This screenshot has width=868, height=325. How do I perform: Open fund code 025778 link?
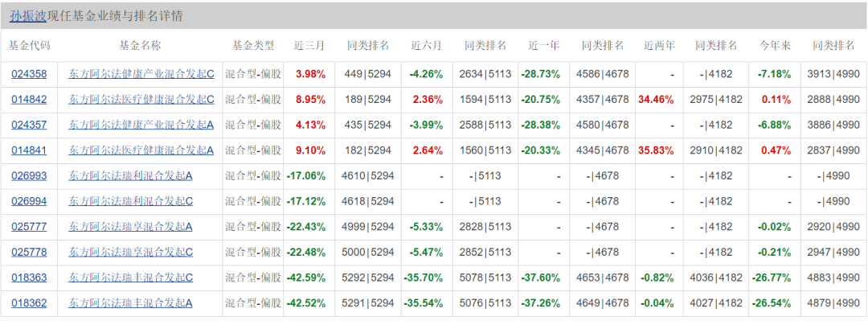coord(29,252)
